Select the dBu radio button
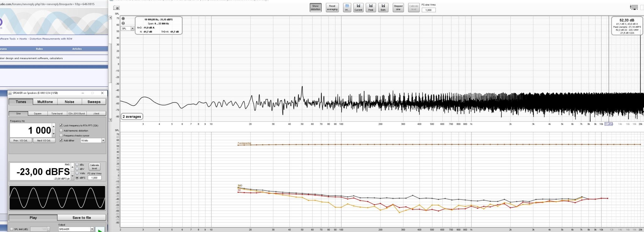This screenshot has width=644, height=232. click(x=77, y=165)
